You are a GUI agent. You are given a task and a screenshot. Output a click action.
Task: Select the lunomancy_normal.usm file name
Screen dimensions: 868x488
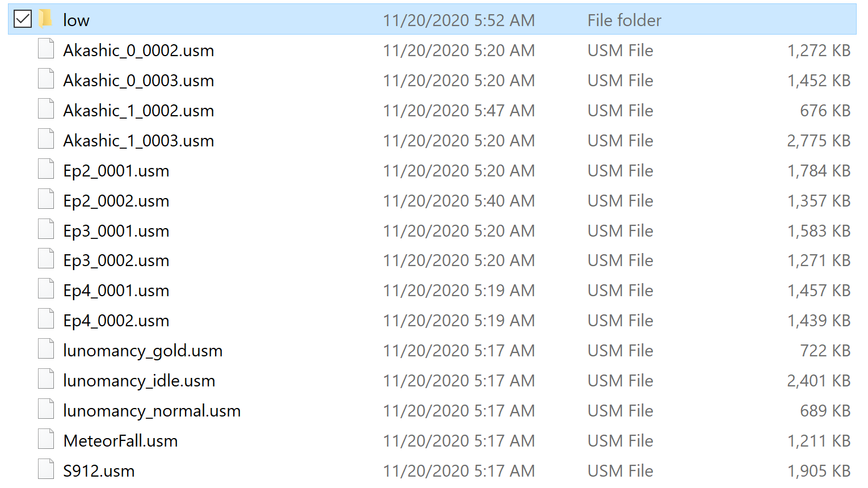[x=152, y=411]
